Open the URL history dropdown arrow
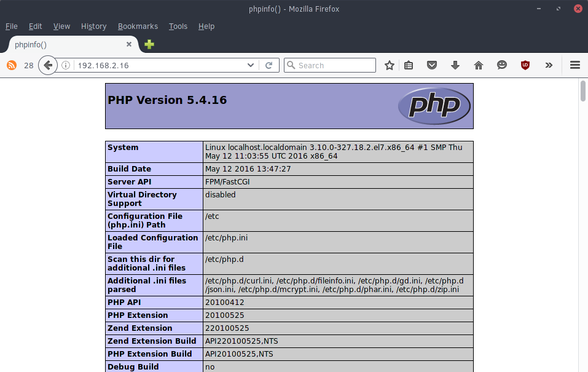This screenshot has width=588, height=372. tap(251, 65)
